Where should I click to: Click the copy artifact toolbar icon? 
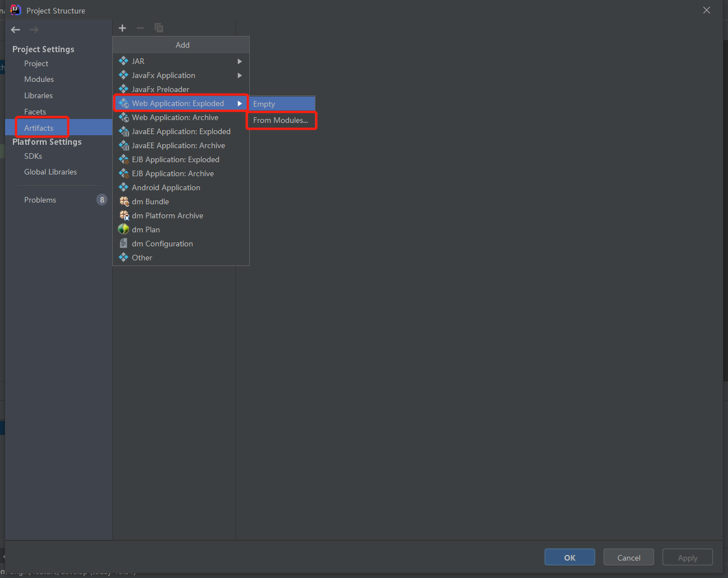point(159,28)
